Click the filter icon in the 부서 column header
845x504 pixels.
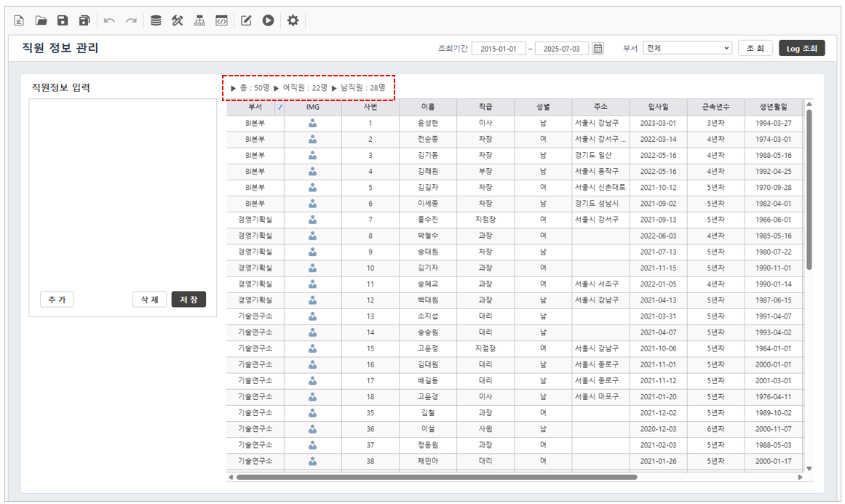[x=280, y=107]
